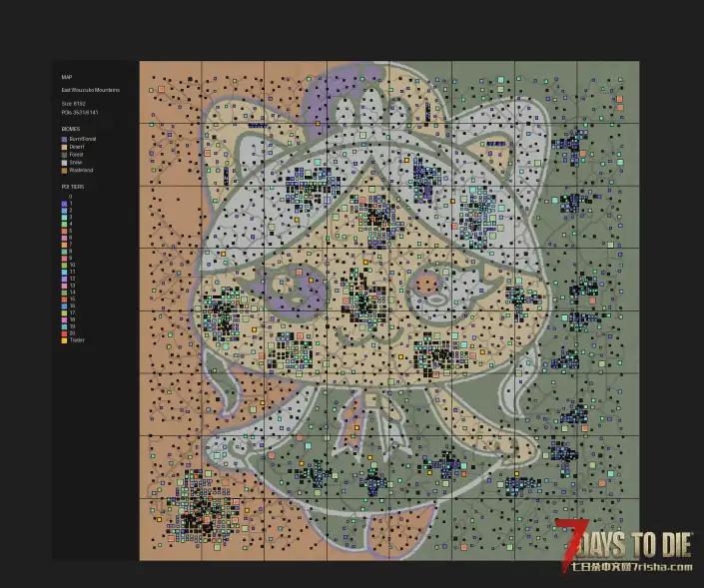The image size is (704, 588).
Task: Click the Burnt Forest biome purple swatch
Action: (x=64, y=139)
